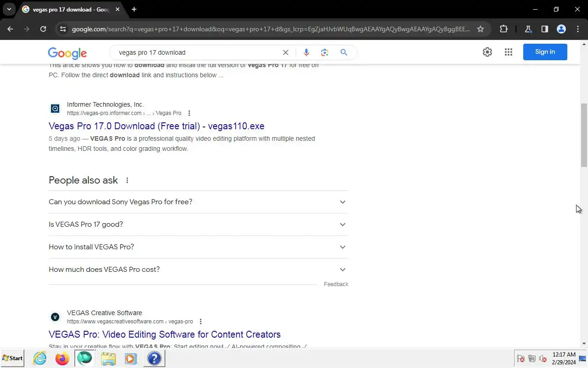This screenshot has width=588, height=368.
Task: Toggle the browser side panel
Action: click(544, 29)
